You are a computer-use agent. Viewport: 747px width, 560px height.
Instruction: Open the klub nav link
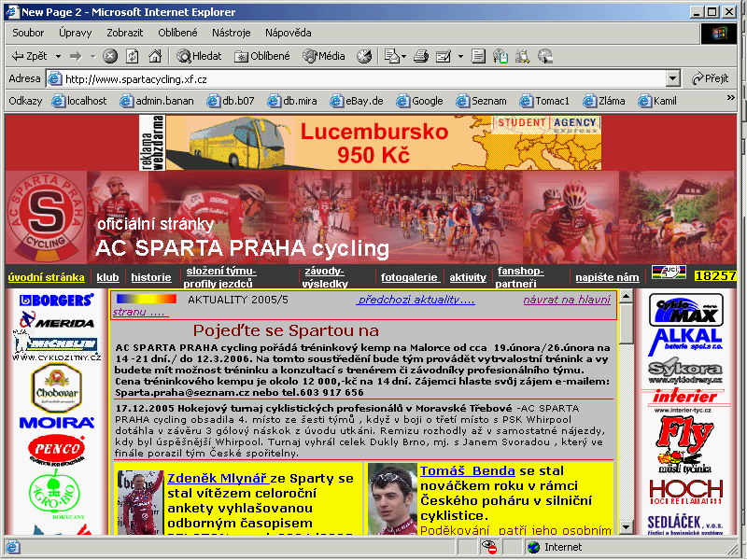point(107,277)
